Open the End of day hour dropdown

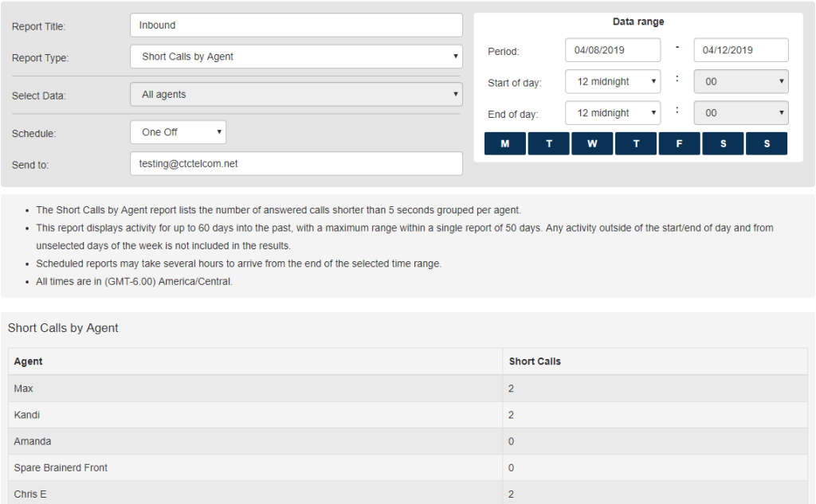click(x=613, y=113)
